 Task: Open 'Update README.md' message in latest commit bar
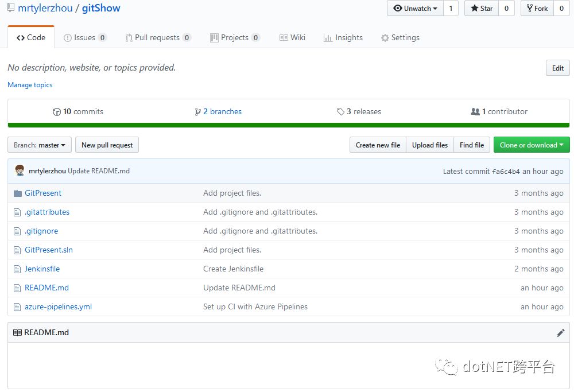pos(99,171)
